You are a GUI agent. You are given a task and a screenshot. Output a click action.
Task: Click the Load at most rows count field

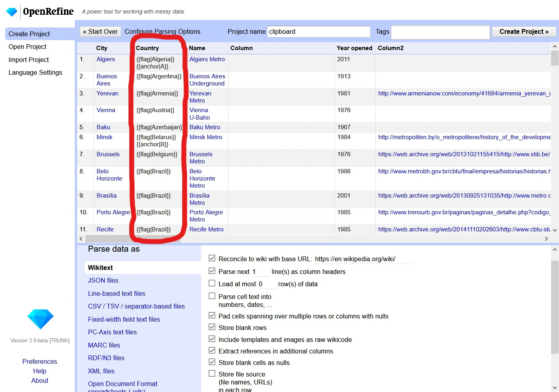pos(267,284)
